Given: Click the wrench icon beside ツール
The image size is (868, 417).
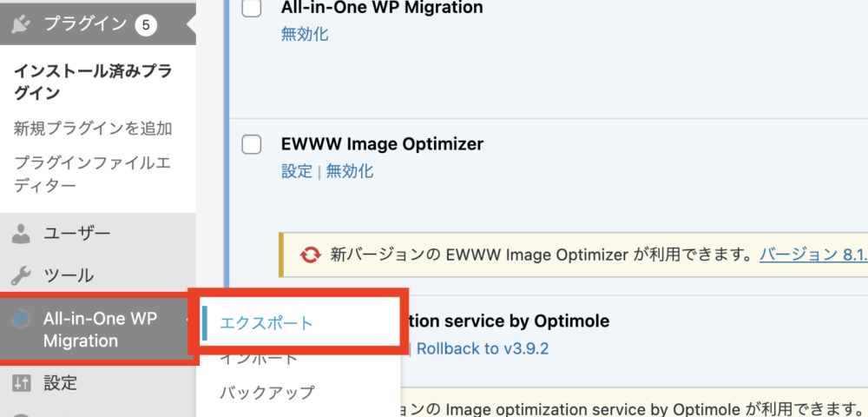Looking at the screenshot, I should coord(21,275).
